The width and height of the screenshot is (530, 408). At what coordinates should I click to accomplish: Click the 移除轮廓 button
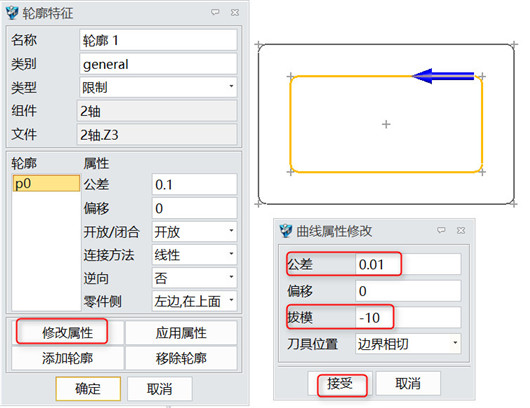click(x=181, y=358)
